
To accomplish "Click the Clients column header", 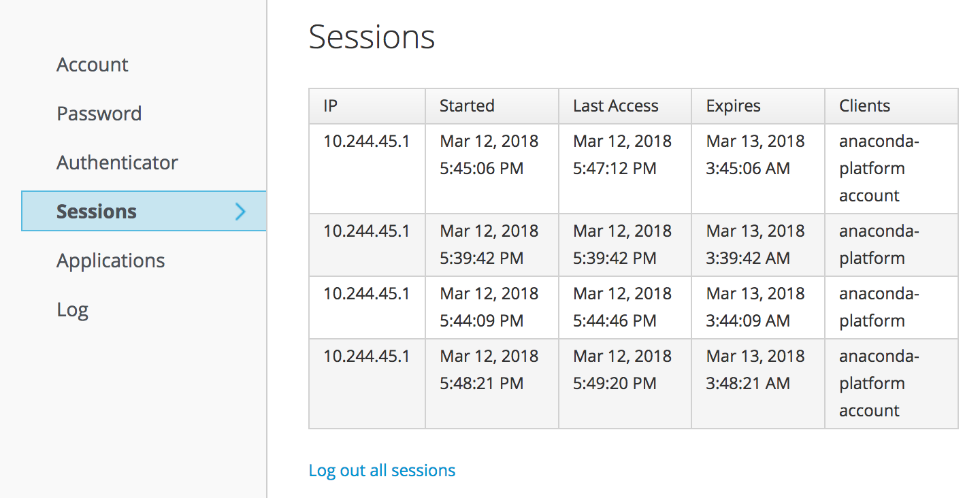I will [x=864, y=106].
